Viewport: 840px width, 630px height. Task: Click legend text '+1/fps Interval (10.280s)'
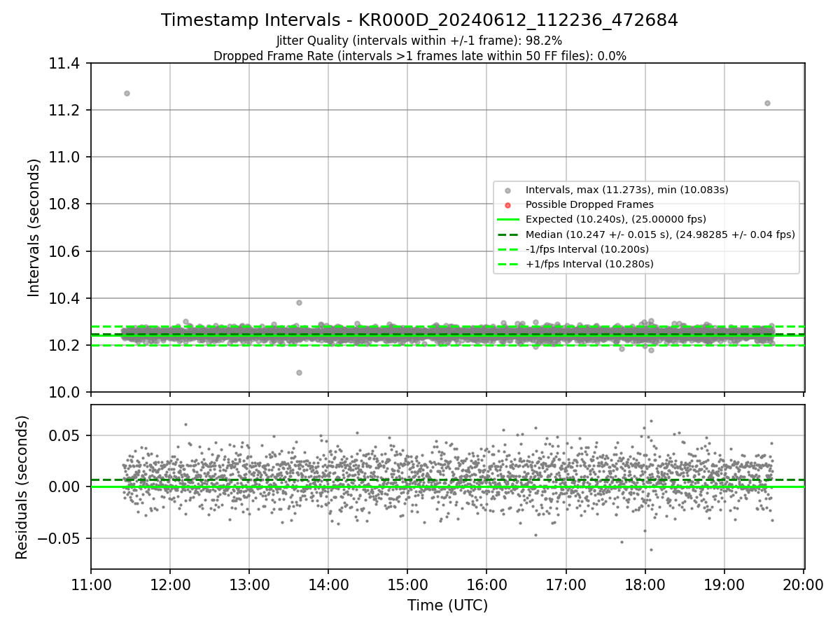click(589, 264)
